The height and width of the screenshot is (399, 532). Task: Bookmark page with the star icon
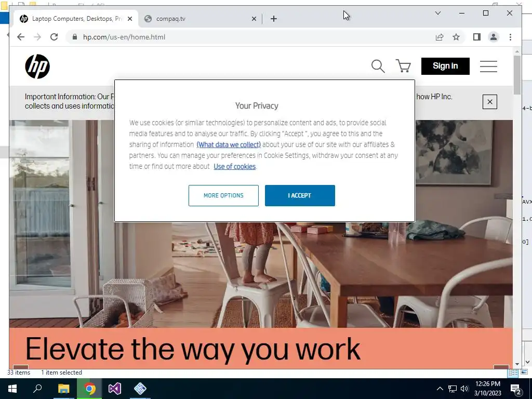click(x=456, y=37)
